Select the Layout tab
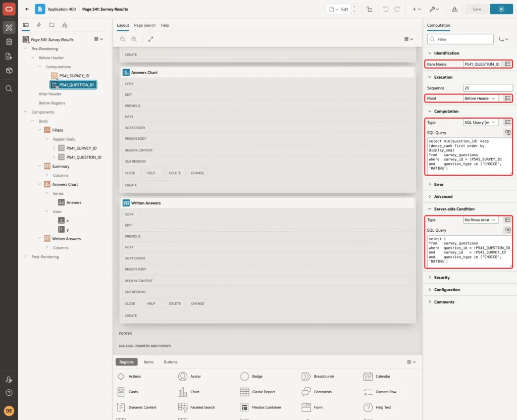 pos(123,25)
